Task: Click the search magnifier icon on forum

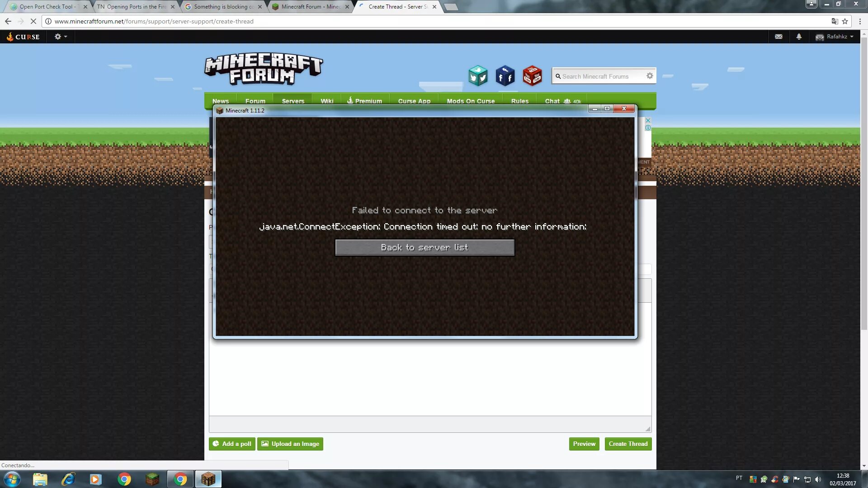Action: [x=559, y=75]
